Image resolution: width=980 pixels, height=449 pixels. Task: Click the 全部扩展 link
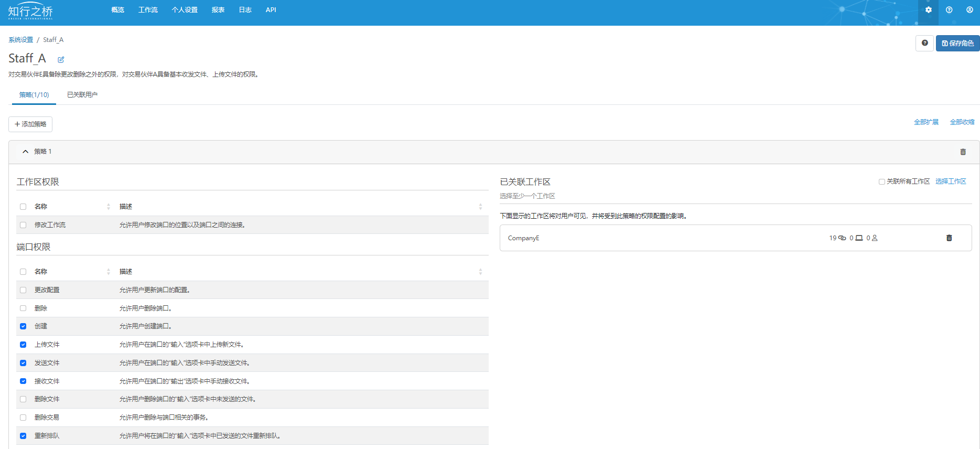coord(926,122)
